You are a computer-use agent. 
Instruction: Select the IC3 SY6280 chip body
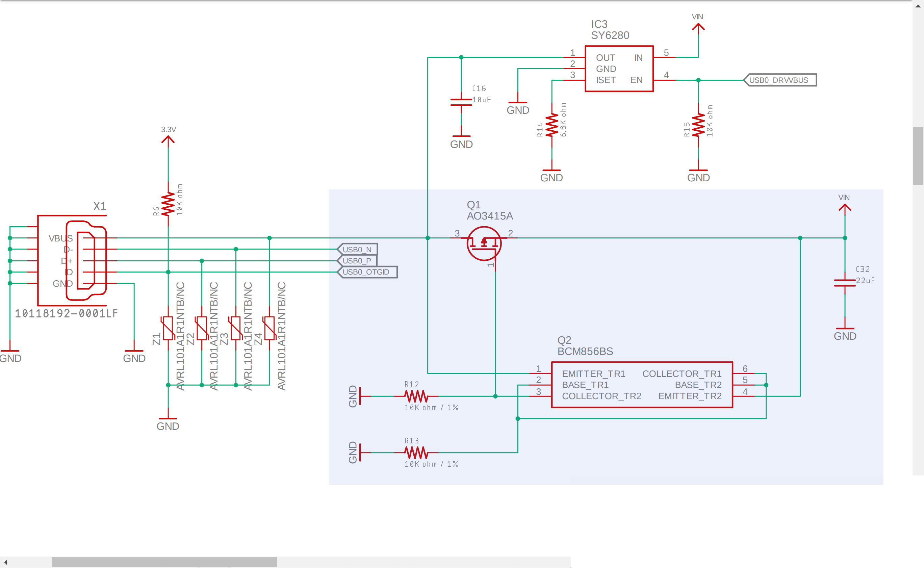click(619, 69)
